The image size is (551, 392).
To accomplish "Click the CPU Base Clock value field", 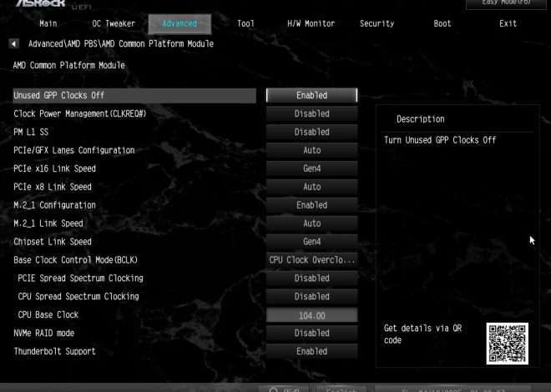I will click(x=311, y=315).
